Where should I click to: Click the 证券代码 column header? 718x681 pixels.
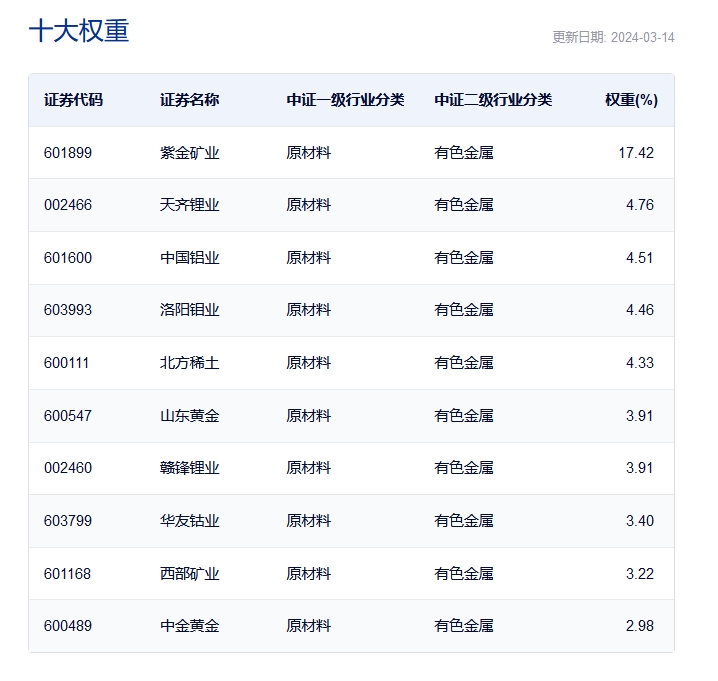[x=73, y=100]
